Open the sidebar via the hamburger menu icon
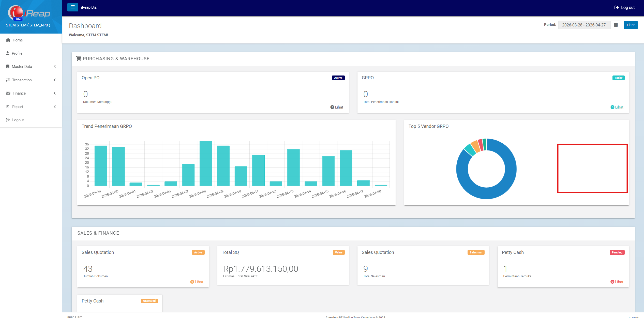This screenshot has width=644, height=318. (73, 7)
